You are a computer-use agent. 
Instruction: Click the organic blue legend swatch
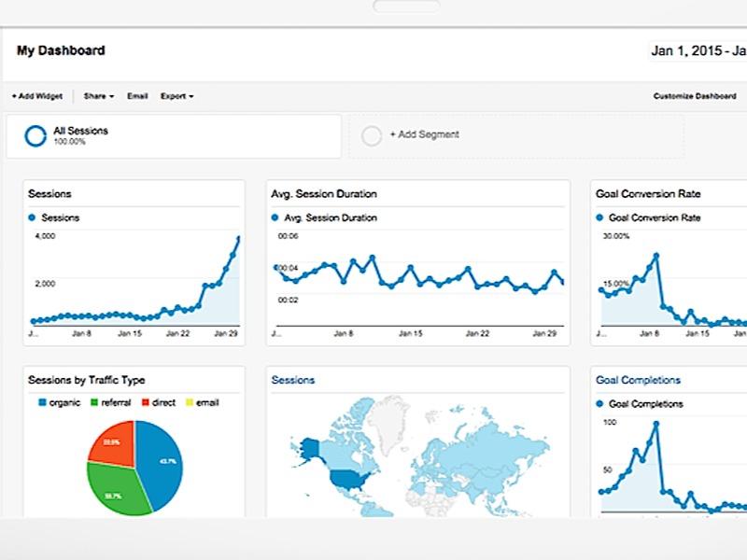[42, 402]
